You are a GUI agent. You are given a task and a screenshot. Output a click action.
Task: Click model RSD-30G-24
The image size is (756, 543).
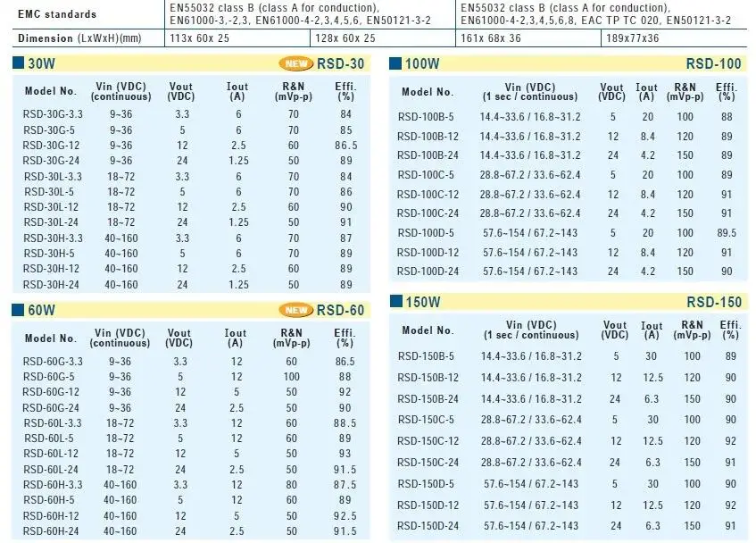(x=51, y=161)
